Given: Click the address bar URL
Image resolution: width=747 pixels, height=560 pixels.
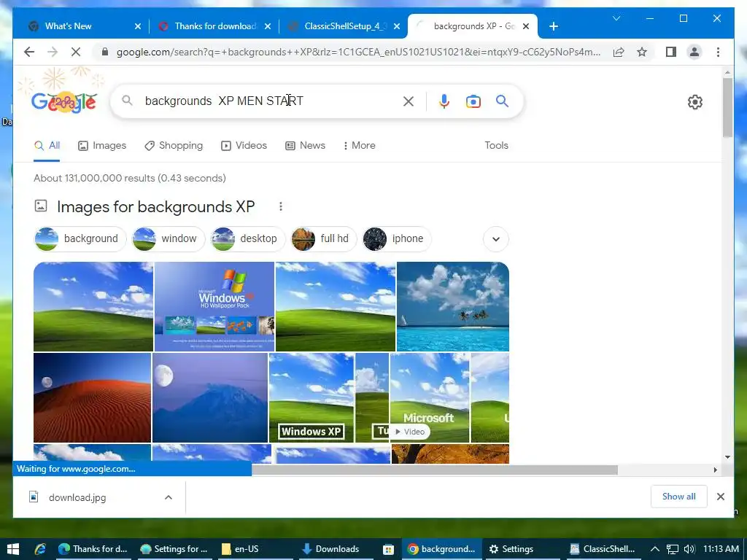Looking at the screenshot, I should (358, 52).
